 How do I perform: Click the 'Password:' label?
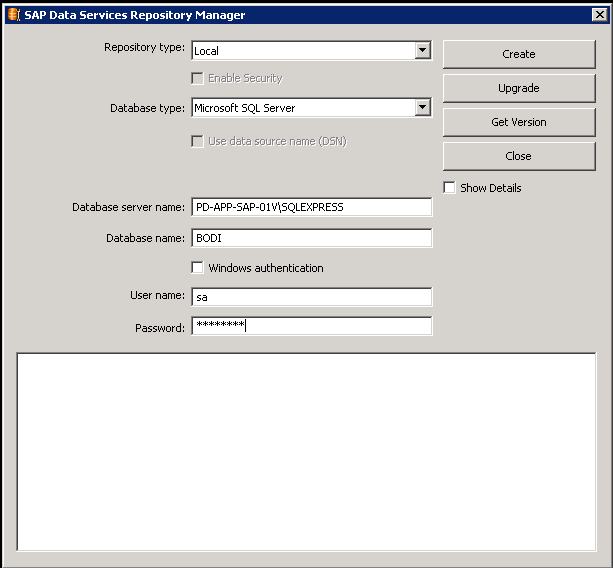(x=160, y=328)
